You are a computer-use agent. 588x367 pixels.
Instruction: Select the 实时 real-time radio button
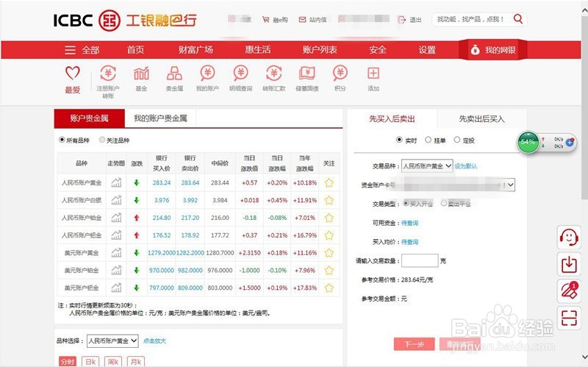tap(399, 140)
